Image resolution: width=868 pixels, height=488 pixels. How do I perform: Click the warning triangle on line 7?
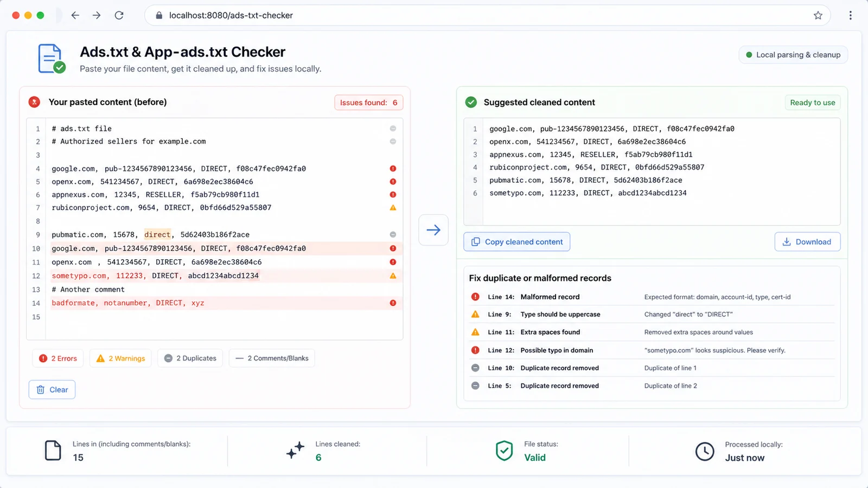393,208
